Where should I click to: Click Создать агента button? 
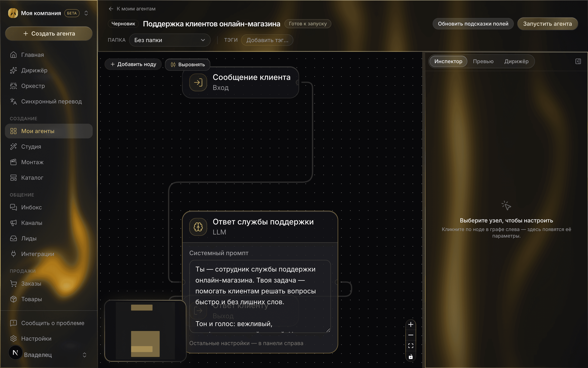tap(49, 34)
